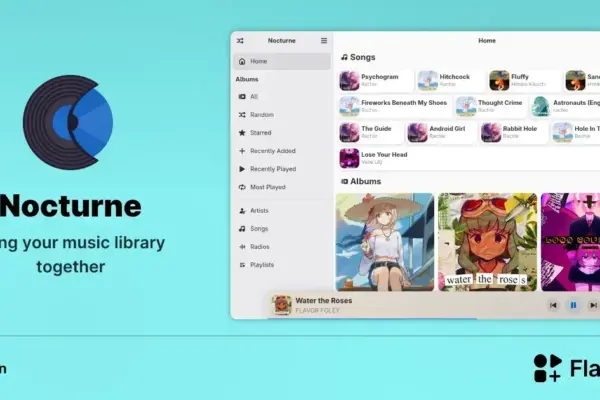Click the Water the Roses now-playing title
Image resolution: width=600 pixels, height=400 pixels.
coord(324,300)
